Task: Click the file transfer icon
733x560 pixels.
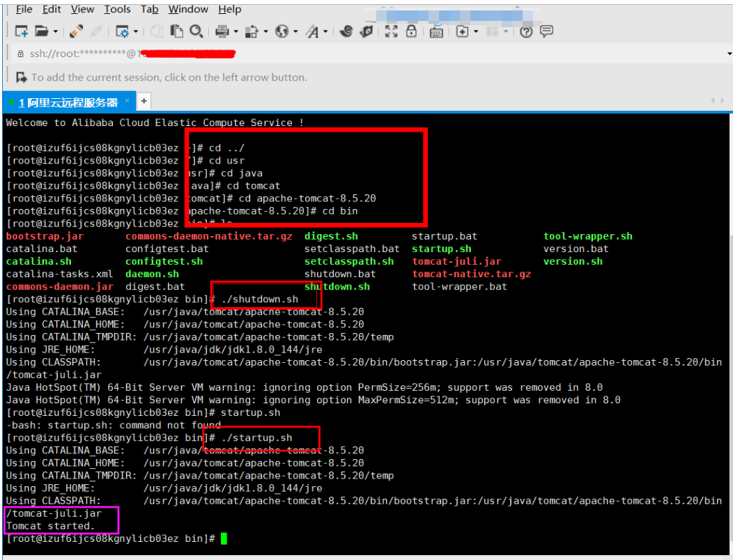Action: [252, 31]
